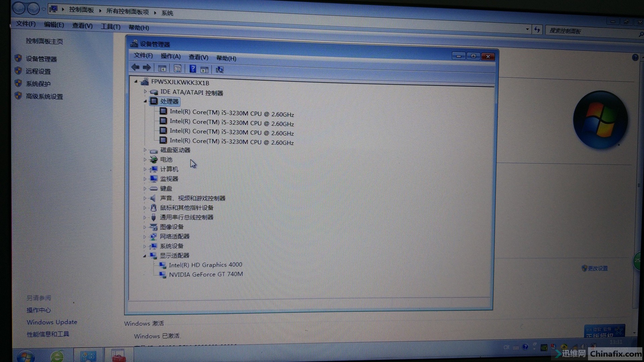Select the IDE ATA/ATAPI 控制器 icon
644x362 pixels.
pos(154,92)
